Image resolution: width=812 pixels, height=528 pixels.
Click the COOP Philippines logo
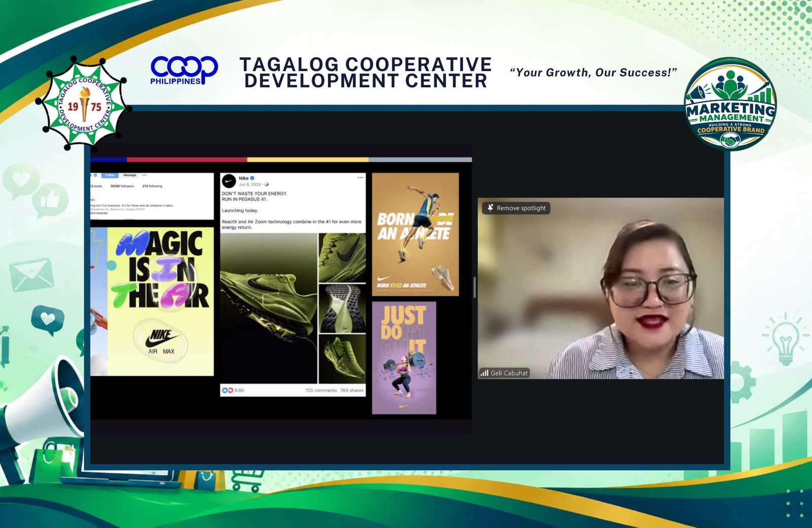[184, 70]
